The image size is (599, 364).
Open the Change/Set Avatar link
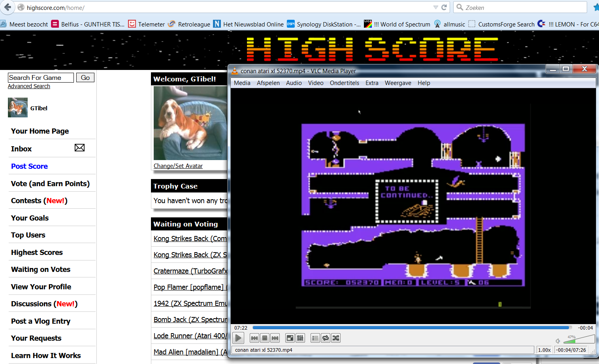click(178, 166)
